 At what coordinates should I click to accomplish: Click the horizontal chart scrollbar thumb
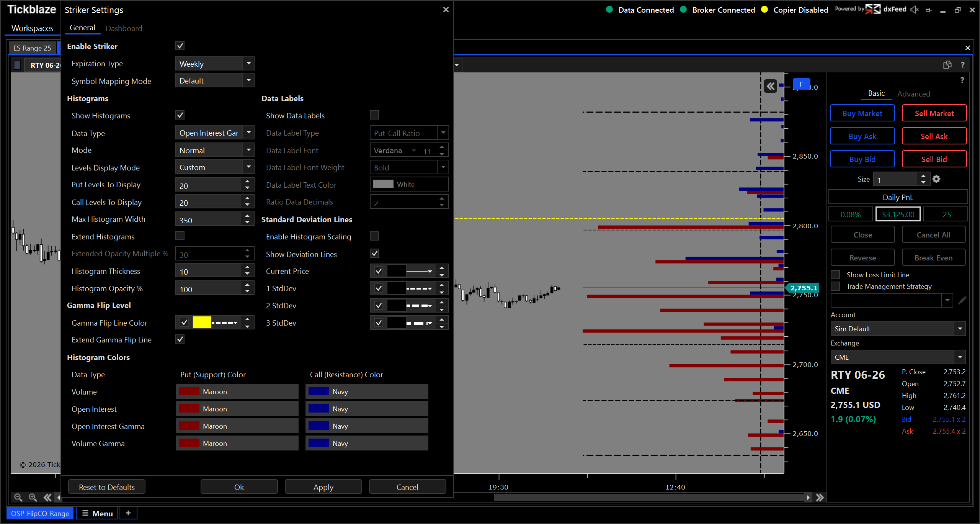(648, 497)
